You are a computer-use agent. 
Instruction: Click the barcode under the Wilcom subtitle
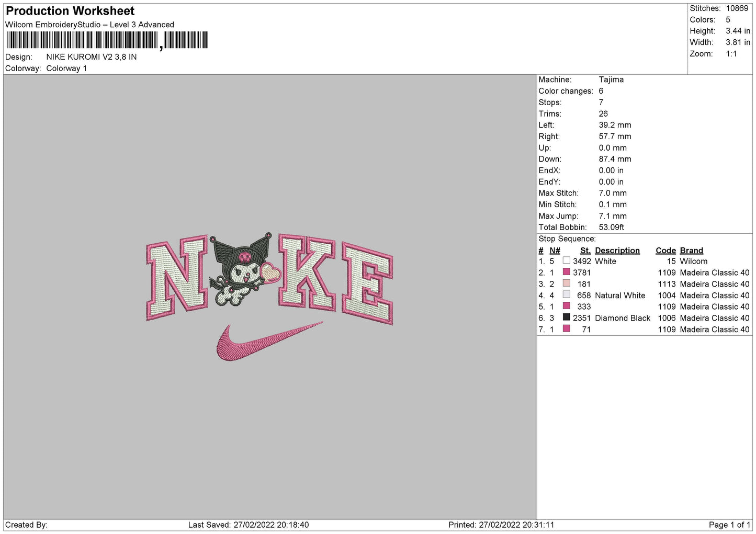pyautogui.click(x=107, y=40)
